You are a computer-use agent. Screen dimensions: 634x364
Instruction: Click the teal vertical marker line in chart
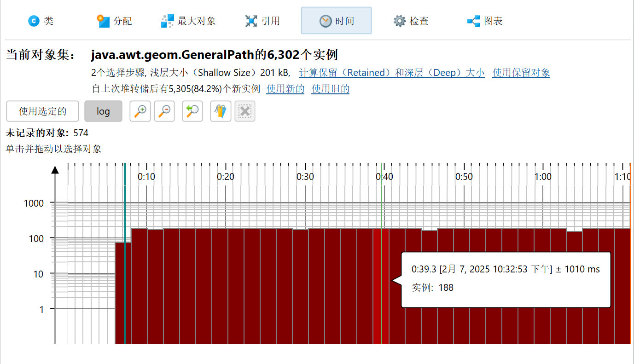[x=125, y=253]
